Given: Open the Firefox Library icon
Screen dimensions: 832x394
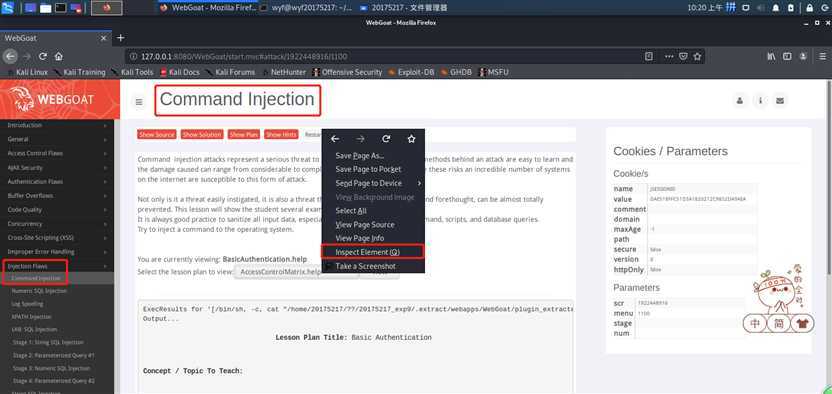Looking at the screenshot, I should (772, 56).
